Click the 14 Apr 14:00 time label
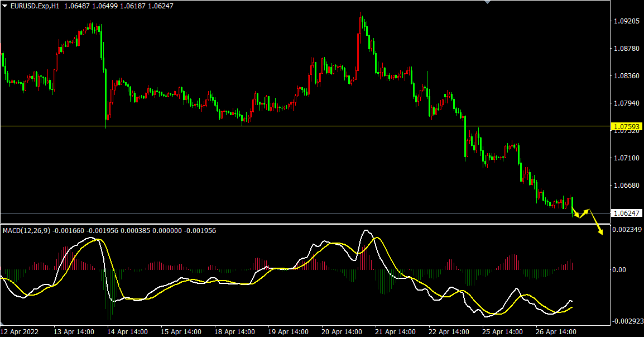 (x=128, y=331)
